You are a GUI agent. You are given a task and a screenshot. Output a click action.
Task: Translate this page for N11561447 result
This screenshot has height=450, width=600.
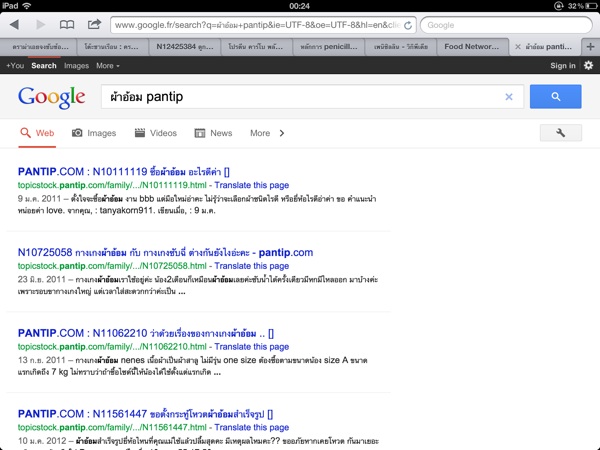(x=252, y=427)
